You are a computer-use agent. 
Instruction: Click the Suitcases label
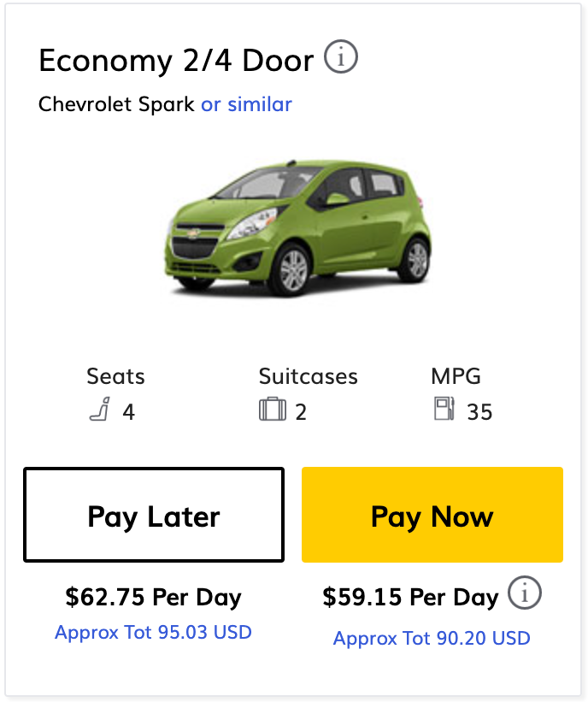pyautogui.click(x=308, y=376)
